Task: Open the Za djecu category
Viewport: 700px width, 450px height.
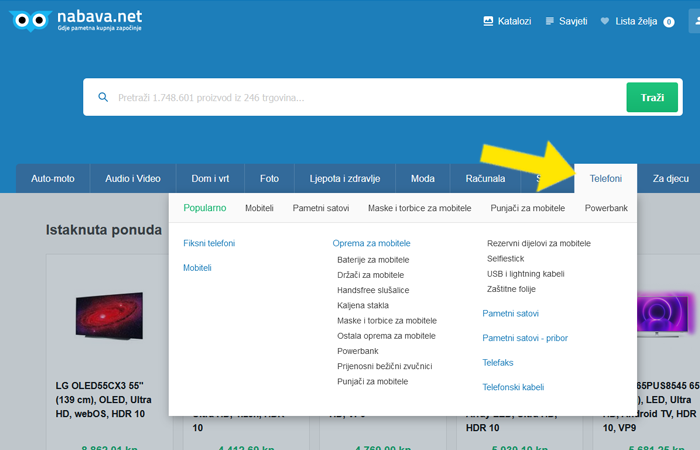Action: point(671,179)
